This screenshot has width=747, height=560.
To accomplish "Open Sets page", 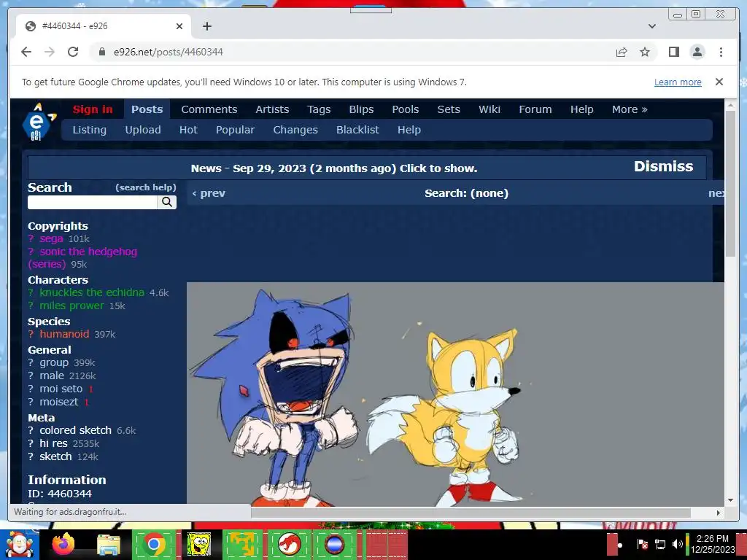I will [x=449, y=109].
